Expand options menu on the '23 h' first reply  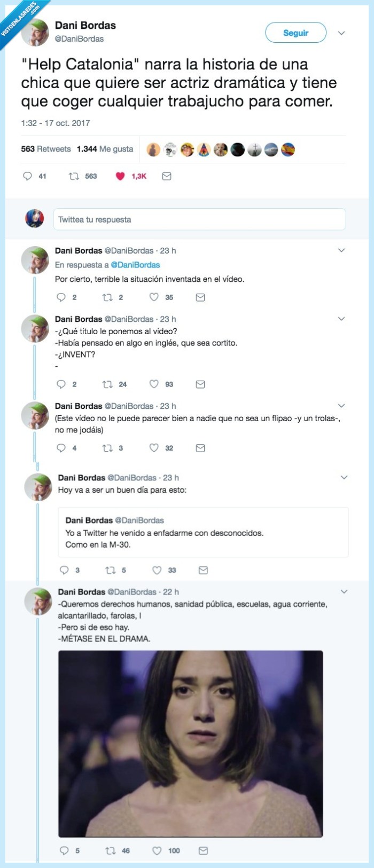341,249
